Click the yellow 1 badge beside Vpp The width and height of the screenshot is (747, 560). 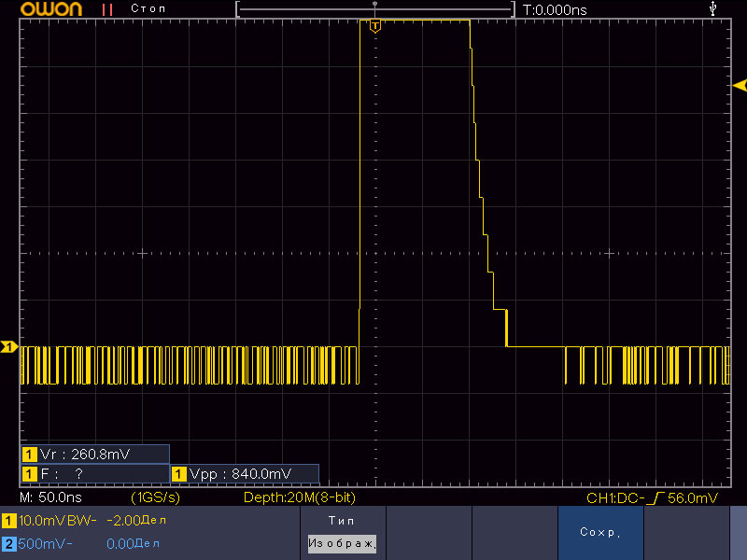[x=179, y=473]
